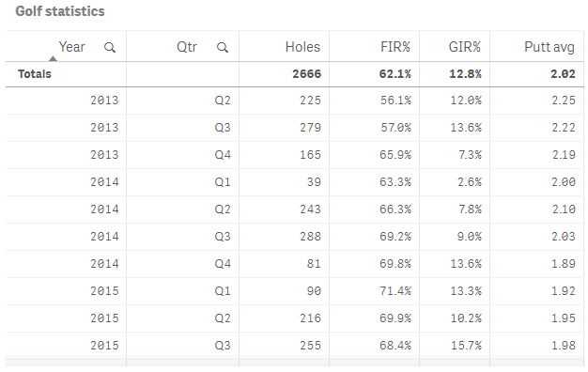Click GIR% value 13.3%
This screenshot has width=588, height=372.
pos(466,291)
